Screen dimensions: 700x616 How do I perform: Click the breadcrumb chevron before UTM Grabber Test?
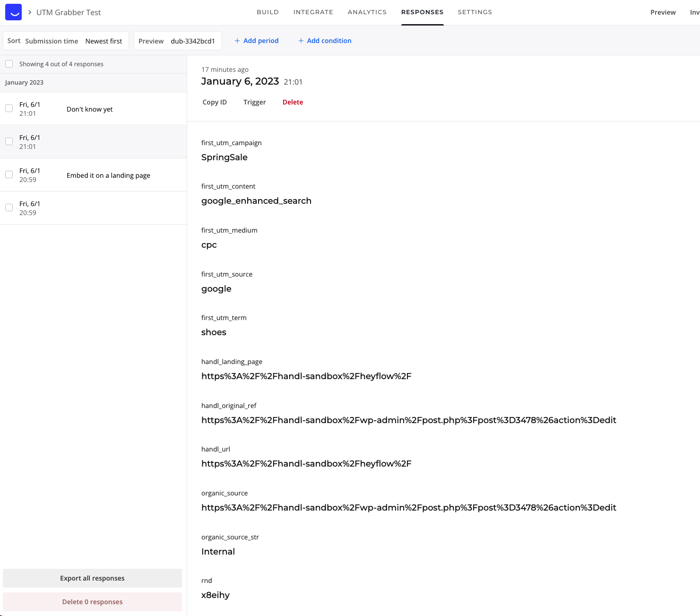pos(30,12)
